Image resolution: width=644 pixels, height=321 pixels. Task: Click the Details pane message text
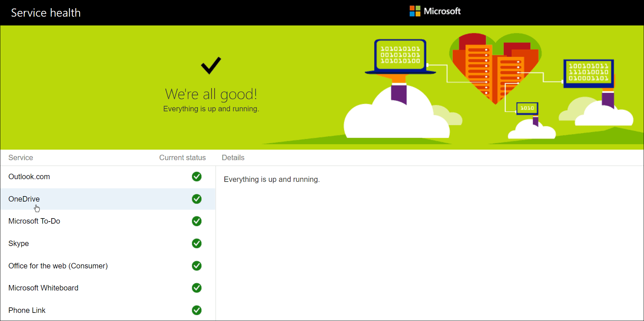pos(272,179)
